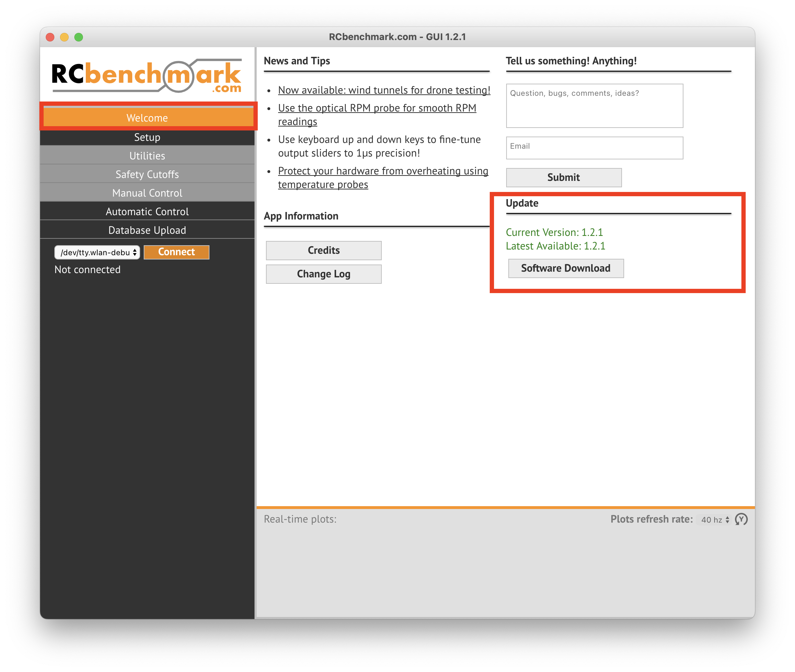
Task: Open the Credits button
Action: click(324, 250)
